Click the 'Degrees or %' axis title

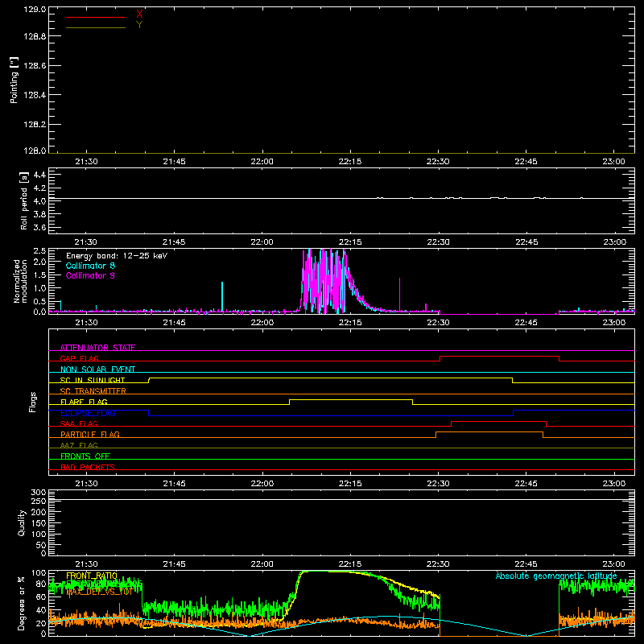pyautogui.click(x=22, y=603)
